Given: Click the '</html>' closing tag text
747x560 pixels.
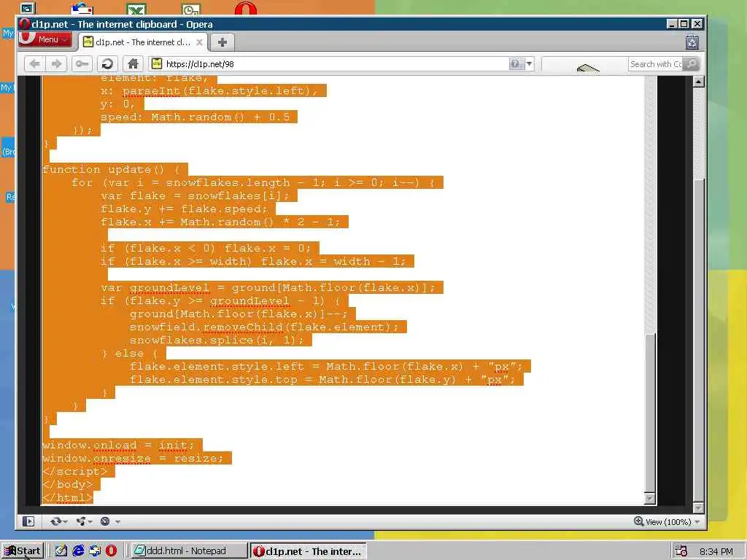Looking at the screenshot, I should coord(67,497).
